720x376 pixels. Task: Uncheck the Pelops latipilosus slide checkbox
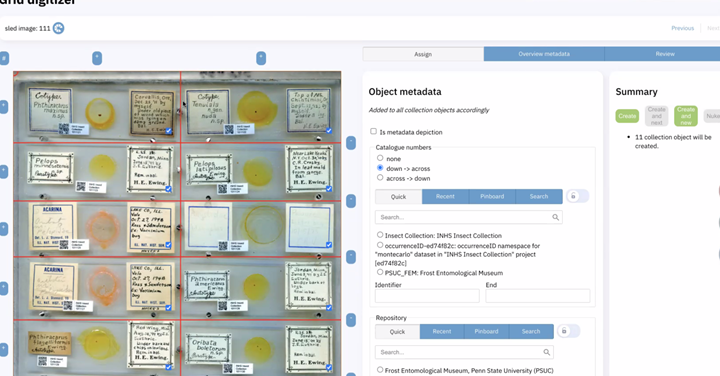tap(329, 189)
